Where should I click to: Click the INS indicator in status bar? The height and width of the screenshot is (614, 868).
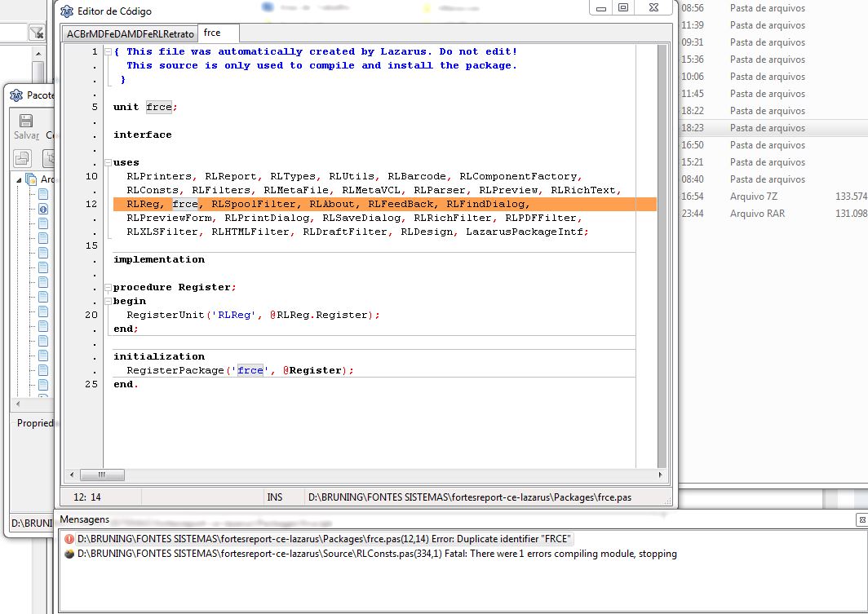(275, 497)
